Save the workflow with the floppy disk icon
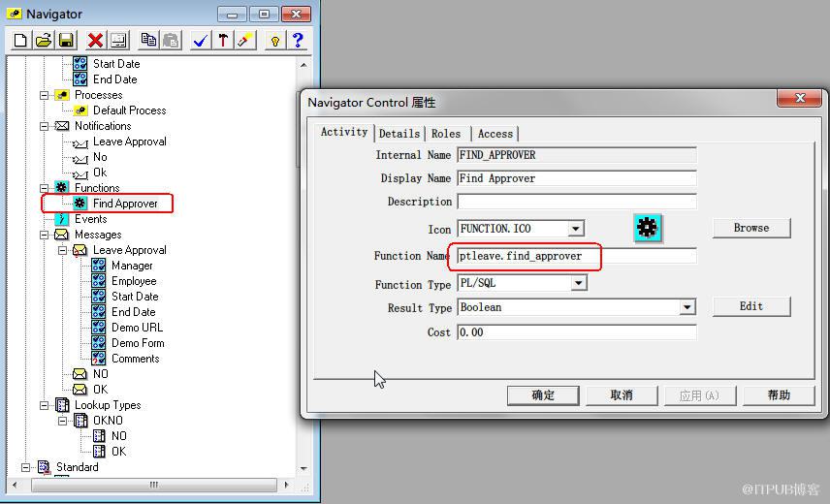Screen dimensions: 830x504 point(66,41)
